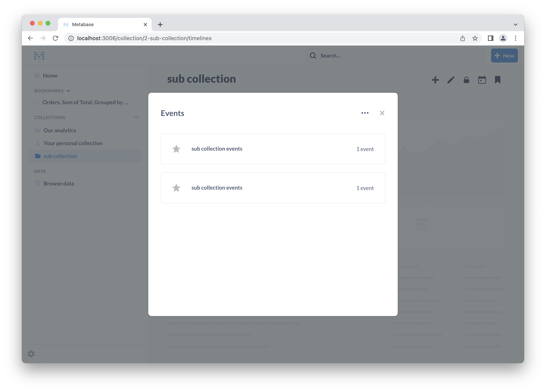This screenshot has width=546, height=392.
Task: Open the Orders, Sum of Total bookmark
Action: (85, 102)
